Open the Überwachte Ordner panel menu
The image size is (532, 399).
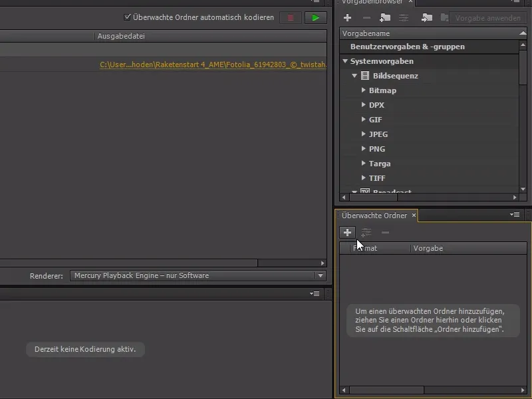pyautogui.click(x=515, y=214)
